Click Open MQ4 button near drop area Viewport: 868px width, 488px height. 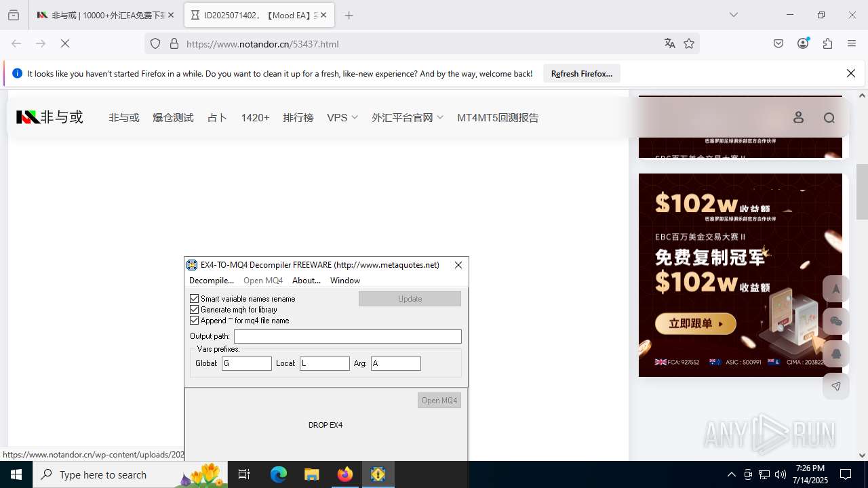[439, 401]
